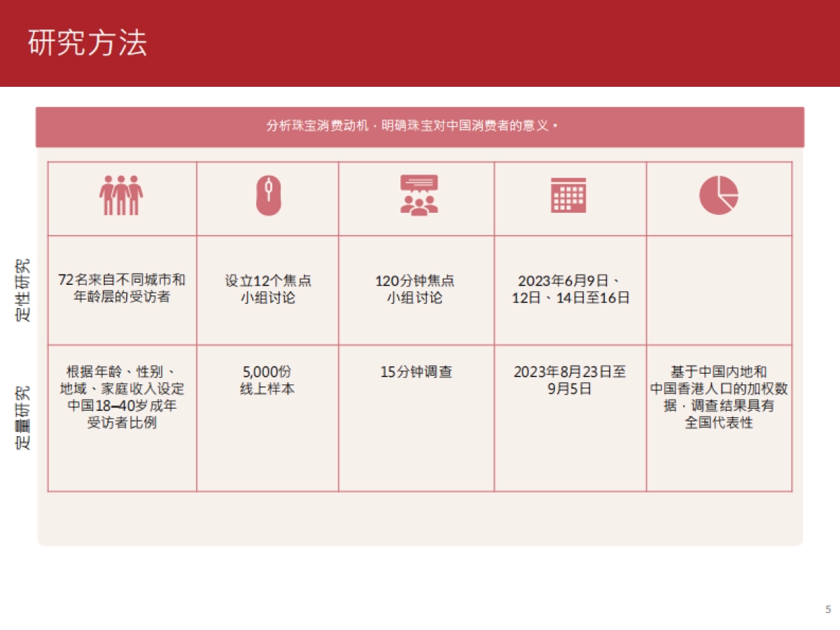Click the cell reading 5,000份线上样本

pos(268,380)
